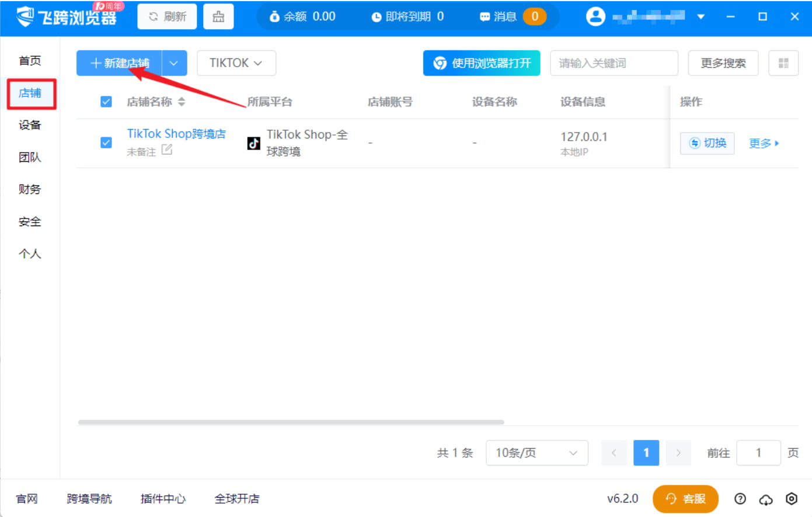Go to 设备 in the sidebar
Image resolution: width=812 pixels, height=517 pixels.
coord(30,125)
